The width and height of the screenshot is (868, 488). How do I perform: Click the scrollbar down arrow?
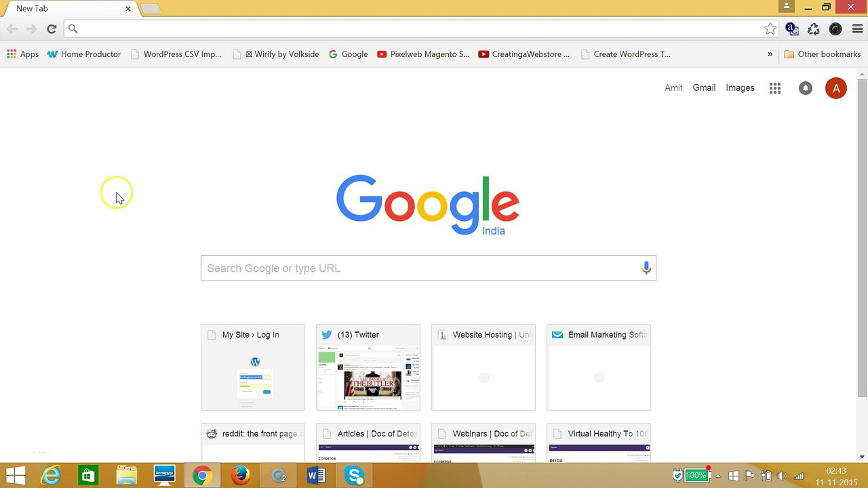tap(862, 457)
